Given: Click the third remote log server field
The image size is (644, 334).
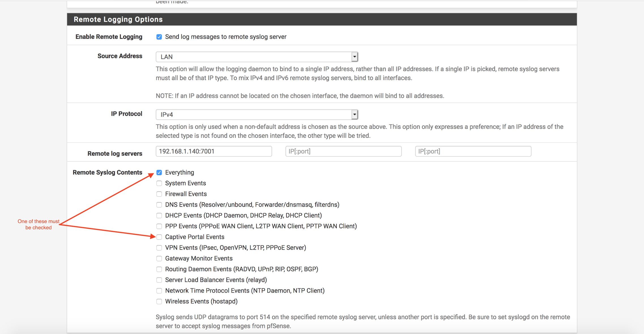Looking at the screenshot, I should coord(473,151).
